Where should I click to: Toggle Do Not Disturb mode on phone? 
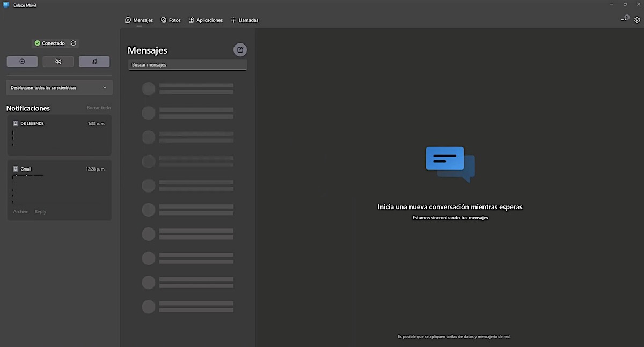pos(22,62)
